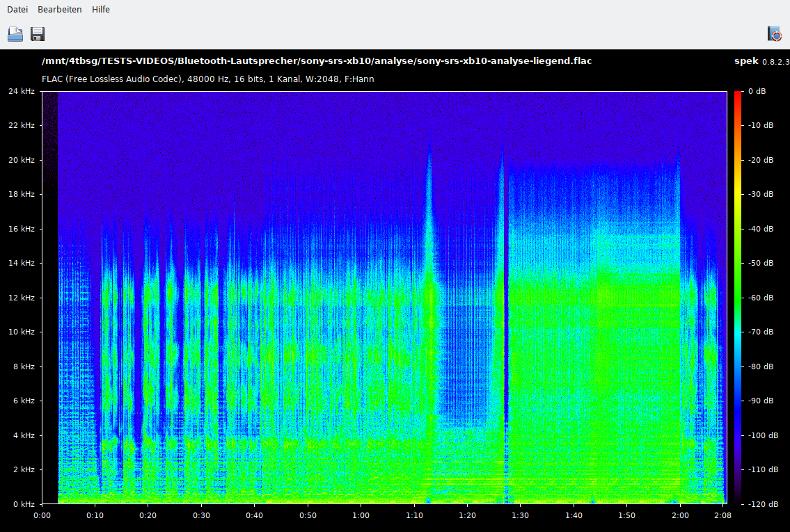Screen dimensions: 790x532
Task: Click the save spectrogram floppy icon
Action: 38,34
